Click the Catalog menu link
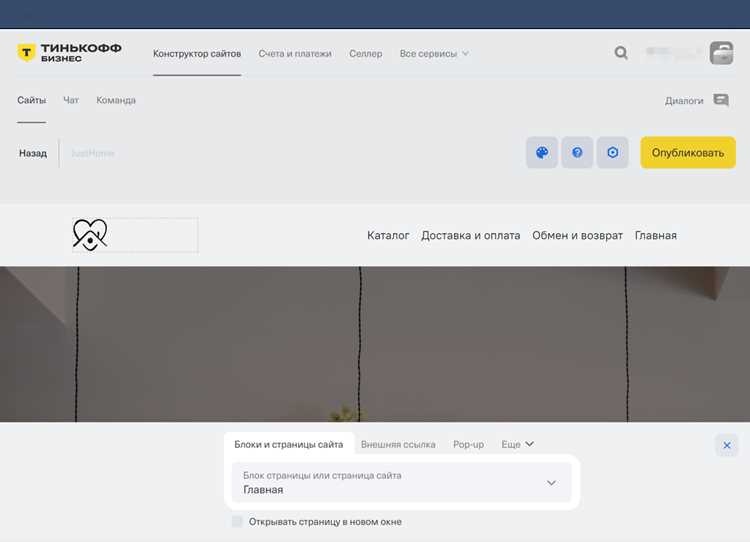The width and height of the screenshot is (750, 542). coord(388,235)
